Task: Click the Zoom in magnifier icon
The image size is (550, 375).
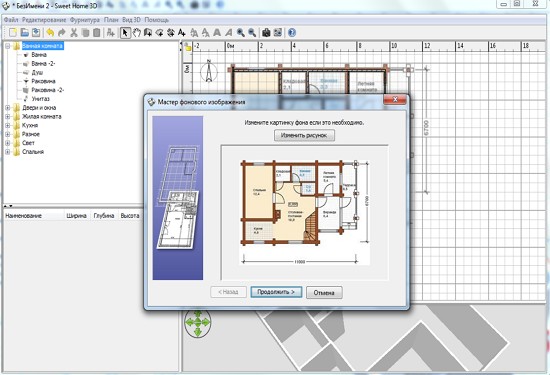Action: [x=240, y=33]
